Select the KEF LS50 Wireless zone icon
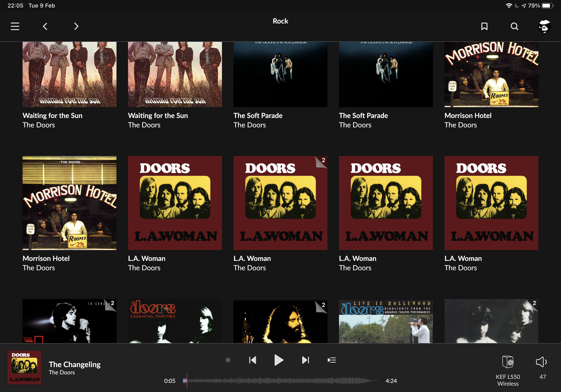This screenshot has height=392, width=561. 508,362
